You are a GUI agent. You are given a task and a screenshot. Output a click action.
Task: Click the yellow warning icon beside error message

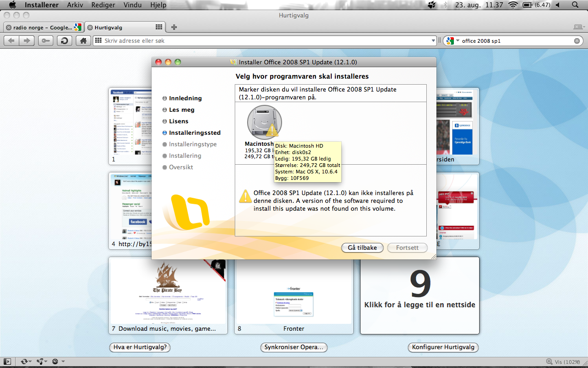(x=245, y=196)
